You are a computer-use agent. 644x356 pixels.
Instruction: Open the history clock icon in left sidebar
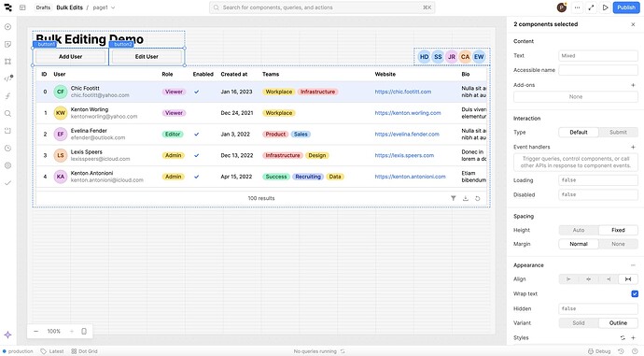(x=7, y=148)
